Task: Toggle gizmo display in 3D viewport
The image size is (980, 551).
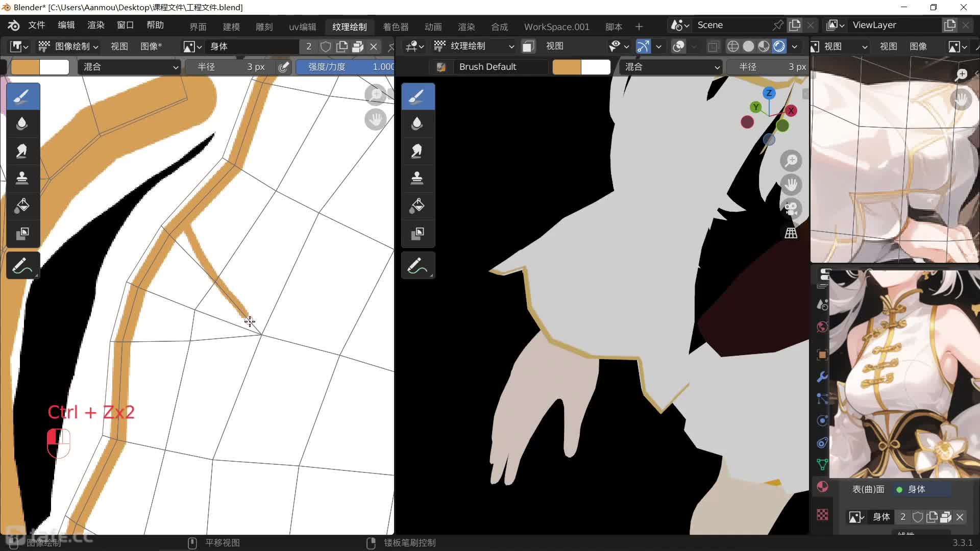Action: tap(643, 46)
